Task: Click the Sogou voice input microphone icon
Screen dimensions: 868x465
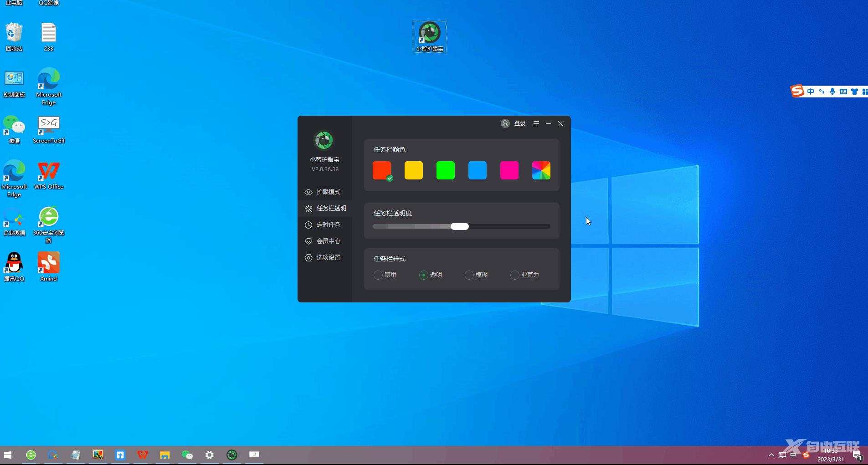Action: pos(832,92)
